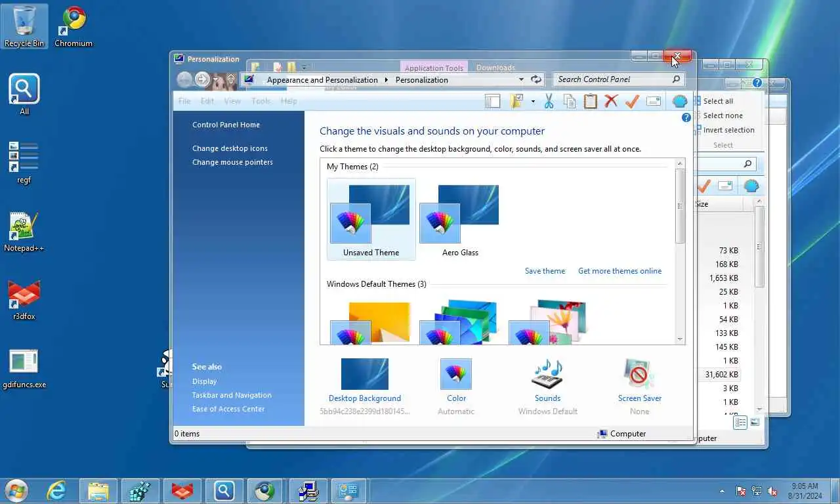This screenshot has width=840, height=504.
Task: Click the refresh icon in address bar
Action: (536, 79)
